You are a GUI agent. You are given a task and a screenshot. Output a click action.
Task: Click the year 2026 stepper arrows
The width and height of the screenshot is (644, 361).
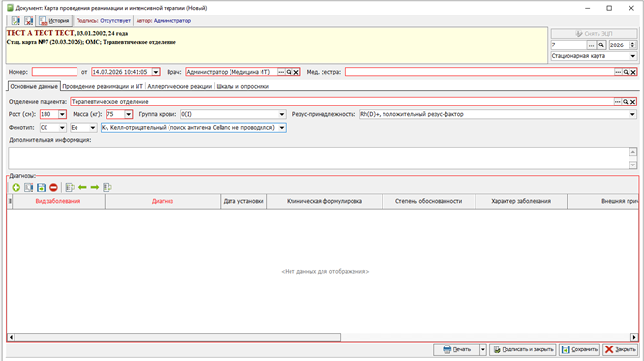tap(633, 45)
